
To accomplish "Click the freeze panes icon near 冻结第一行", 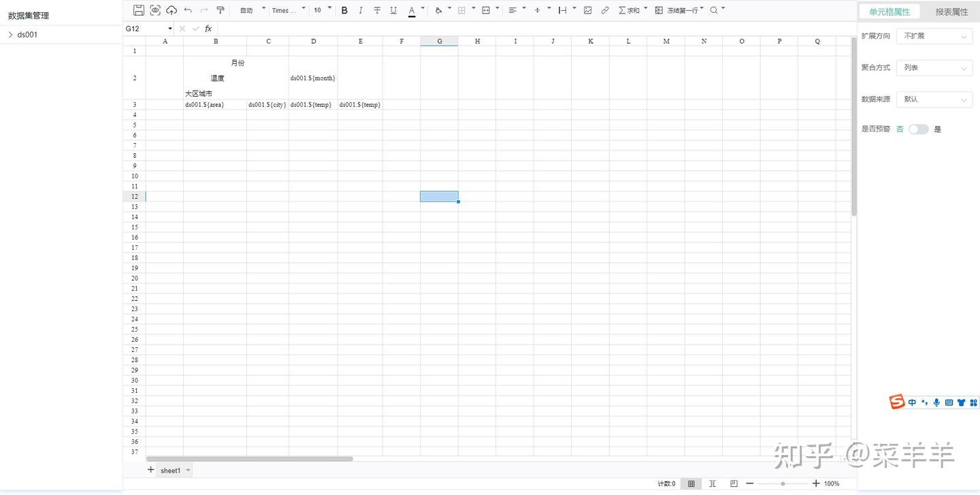I will [657, 10].
